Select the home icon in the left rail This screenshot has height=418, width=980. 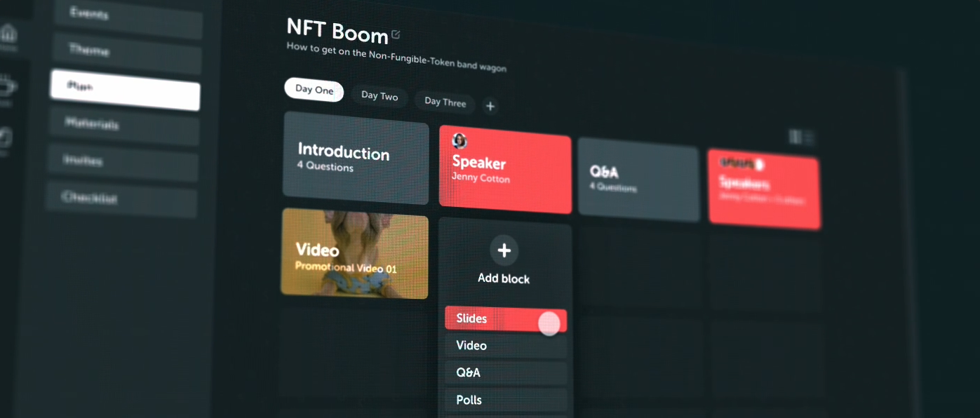(x=9, y=32)
